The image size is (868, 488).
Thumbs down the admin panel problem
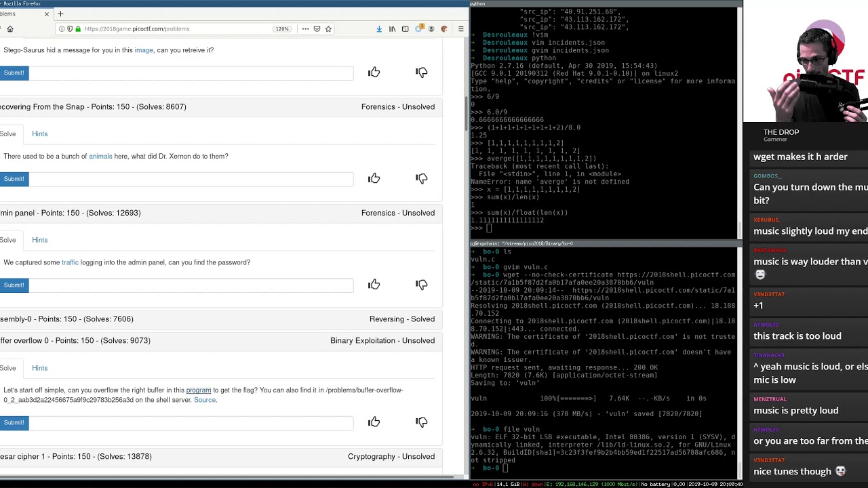422,285
